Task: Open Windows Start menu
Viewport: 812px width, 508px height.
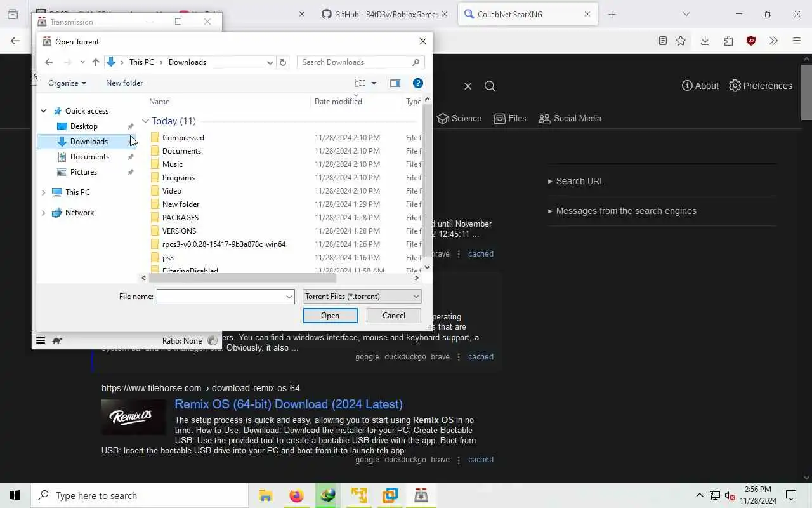Action: pyautogui.click(x=15, y=495)
